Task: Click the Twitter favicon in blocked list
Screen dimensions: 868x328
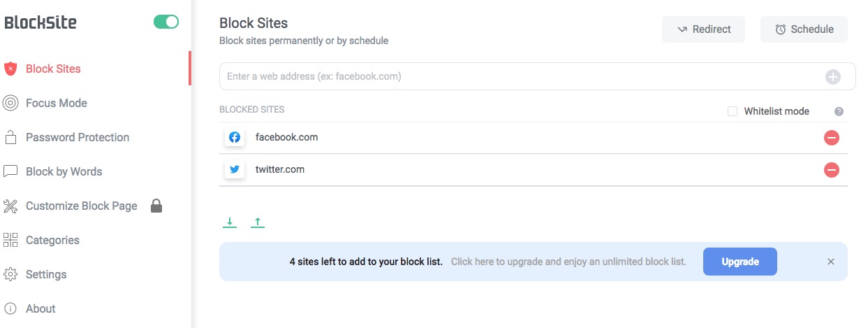Action: [235, 169]
